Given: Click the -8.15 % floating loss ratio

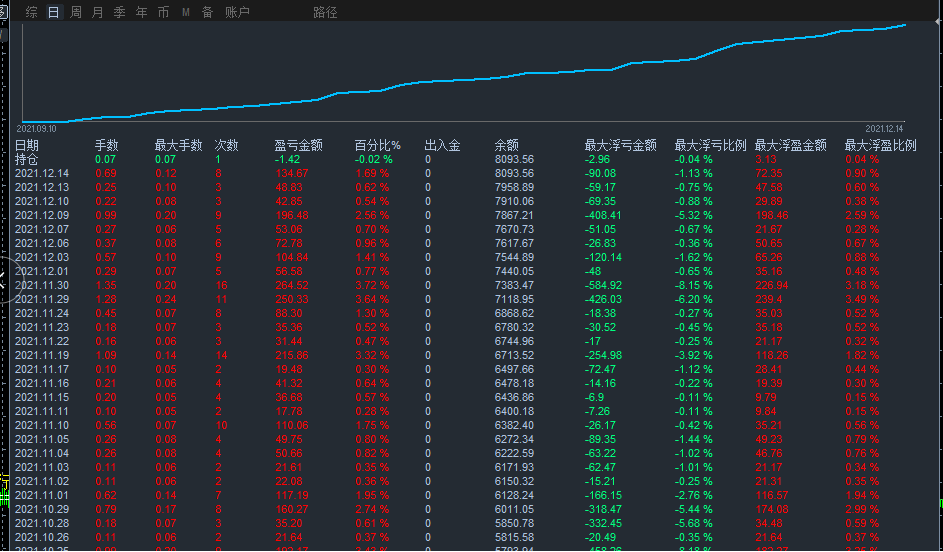Looking at the screenshot, I should (693, 285).
